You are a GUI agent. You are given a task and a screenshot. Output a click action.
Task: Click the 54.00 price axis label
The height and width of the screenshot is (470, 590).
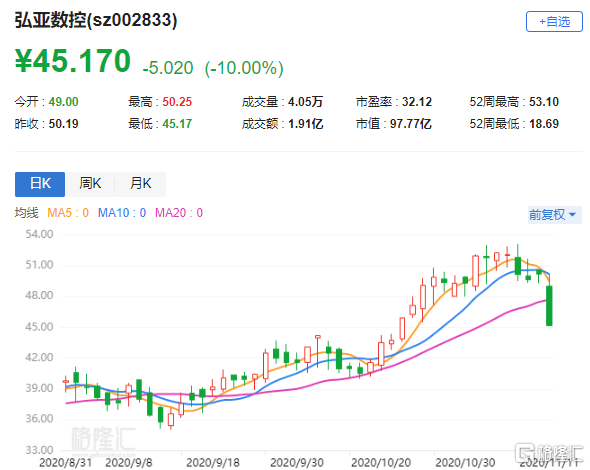click(39, 234)
